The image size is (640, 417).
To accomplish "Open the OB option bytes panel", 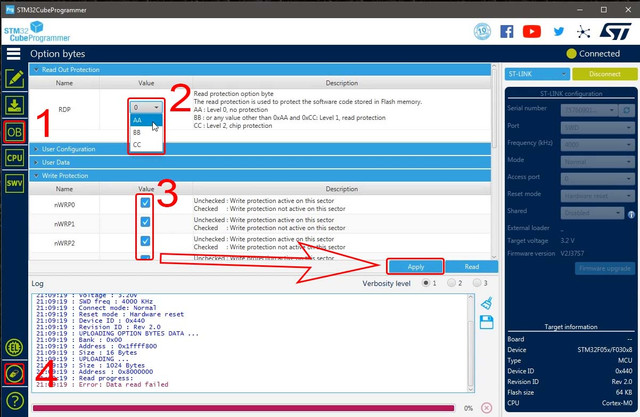I will (15, 132).
